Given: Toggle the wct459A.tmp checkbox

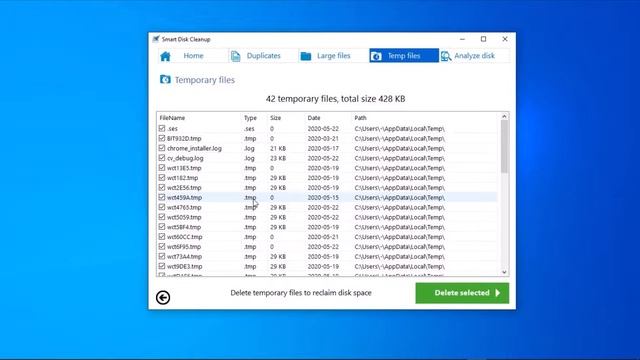Looking at the screenshot, I should click(162, 197).
